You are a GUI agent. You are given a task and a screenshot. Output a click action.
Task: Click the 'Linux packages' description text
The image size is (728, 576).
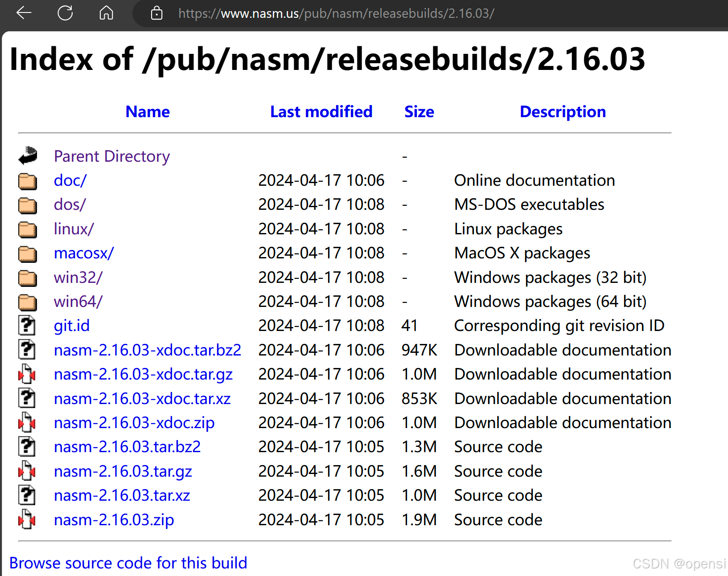(508, 229)
